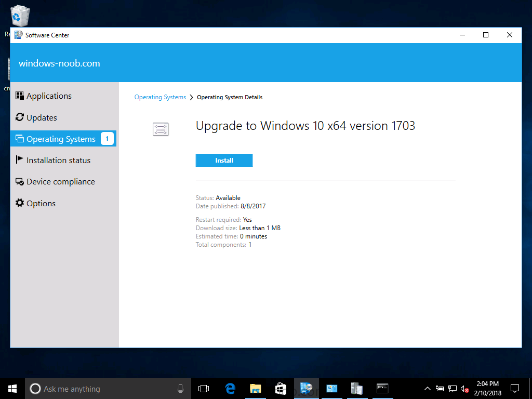The image size is (532, 399).
Task: Click the Upgrade to Windows 10 x64 title
Action: tap(305, 126)
